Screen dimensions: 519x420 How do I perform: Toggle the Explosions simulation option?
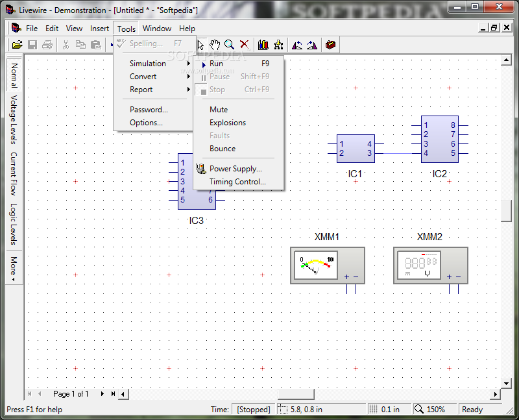pyautogui.click(x=238, y=123)
